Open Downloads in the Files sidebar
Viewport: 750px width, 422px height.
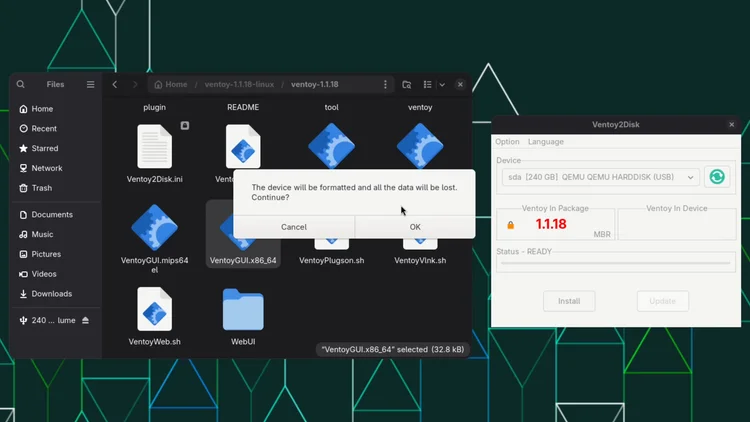55,294
